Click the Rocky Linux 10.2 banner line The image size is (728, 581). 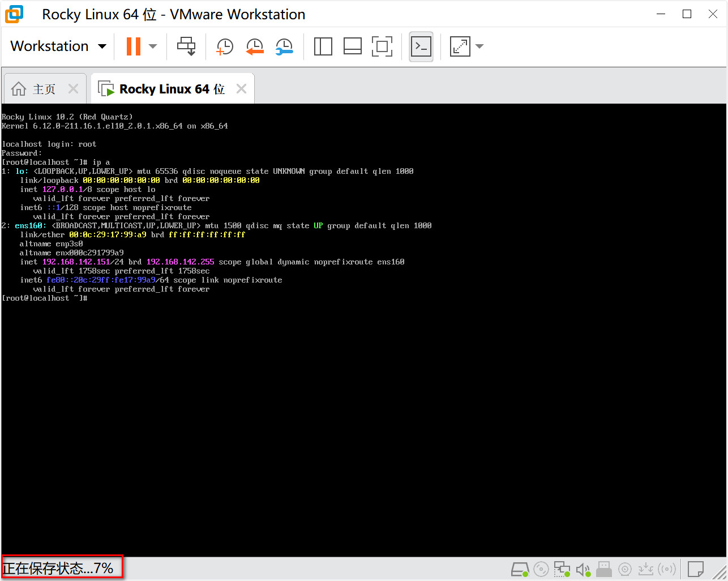click(67, 117)
